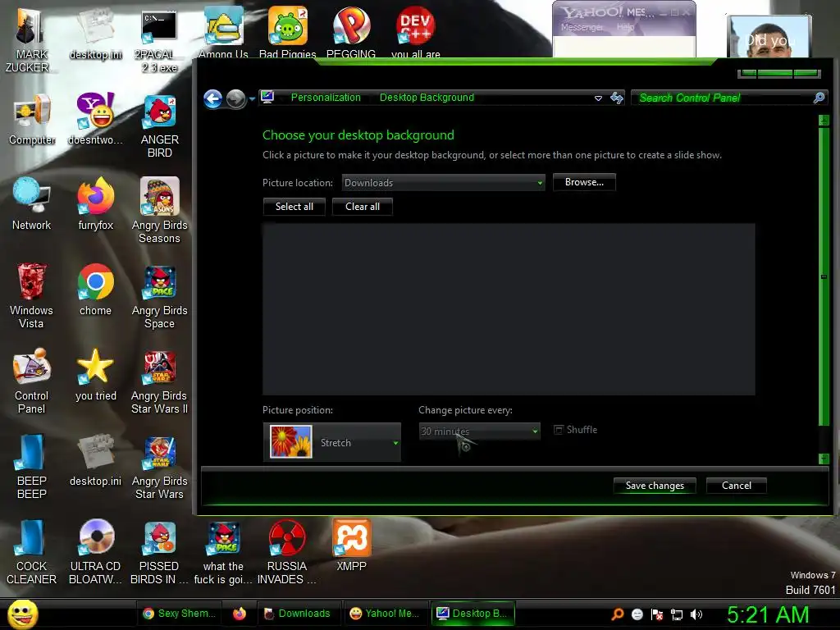Open the 'what the fuck is goi...' shortcut
840x630 pixels.
coord(223,552)
